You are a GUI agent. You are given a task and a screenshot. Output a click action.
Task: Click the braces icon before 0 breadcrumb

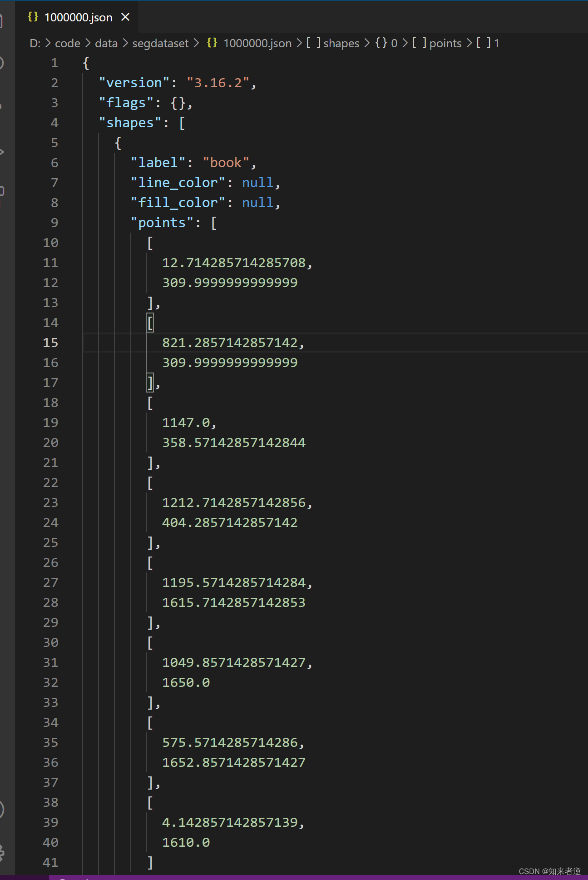381,43
